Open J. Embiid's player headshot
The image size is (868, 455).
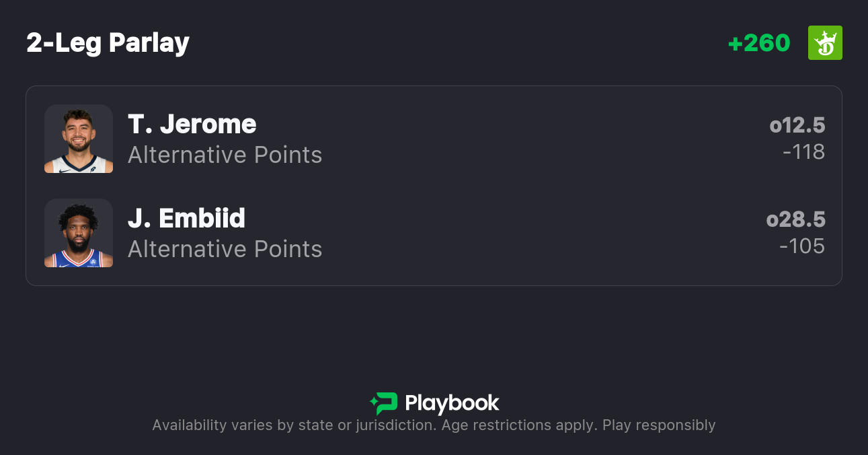[79, 233]
